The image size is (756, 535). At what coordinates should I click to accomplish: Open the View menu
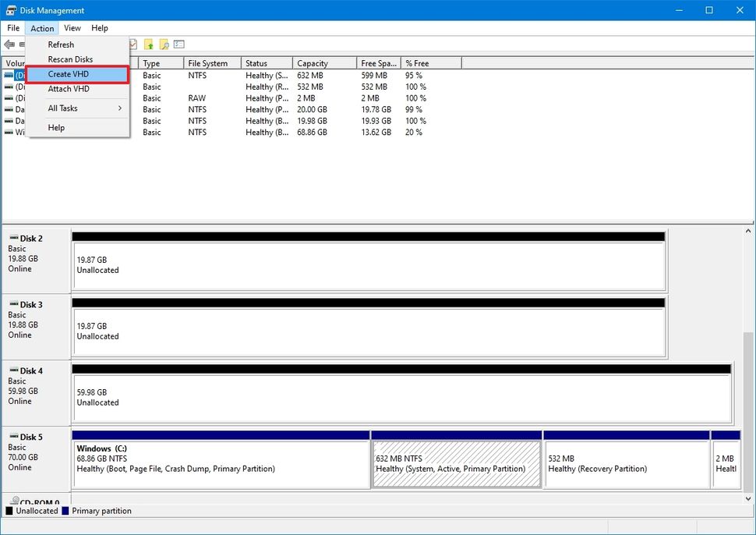pyautogui.click(x=72, y=28)
